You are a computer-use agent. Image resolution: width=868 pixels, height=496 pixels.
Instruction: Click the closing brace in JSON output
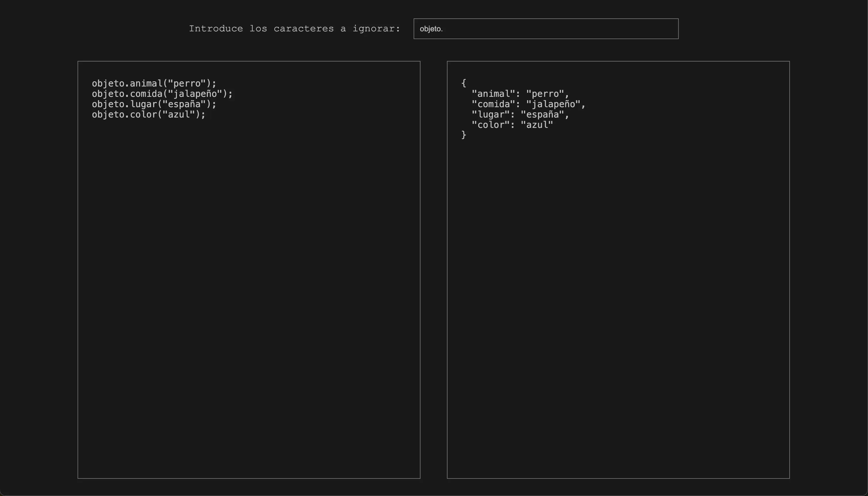464,135
